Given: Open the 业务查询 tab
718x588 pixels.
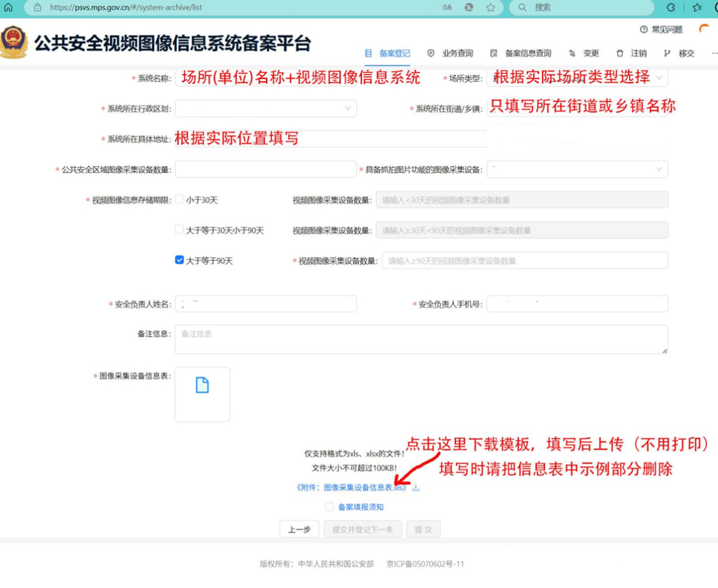Looking at the screenshot, I should coord(450,53).
